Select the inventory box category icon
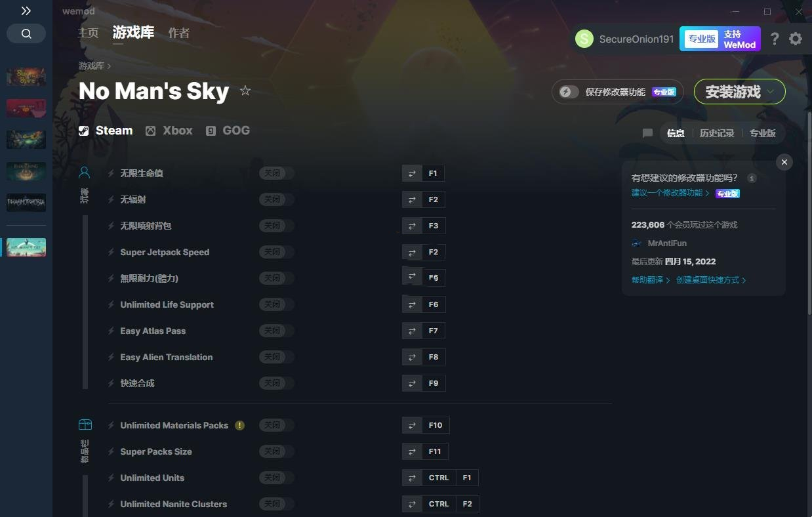Viewport: 812px width, 517px height. coord(85,424)
